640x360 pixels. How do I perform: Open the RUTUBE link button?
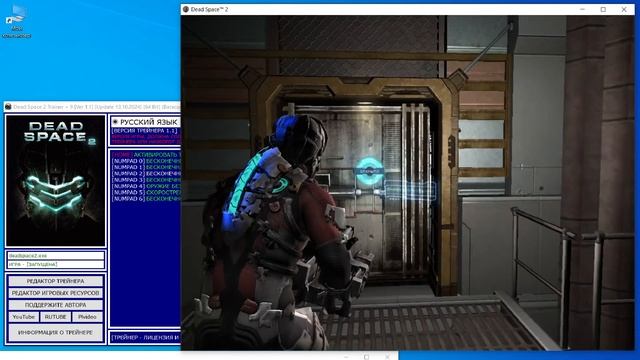click(x=56, y=317)
